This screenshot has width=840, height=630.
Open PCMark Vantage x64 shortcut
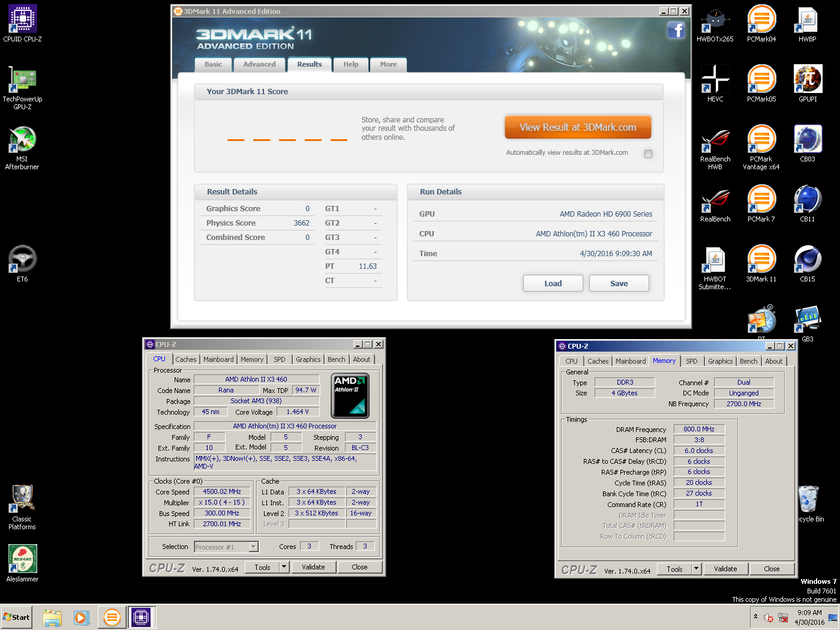click(x=761, y=148)
